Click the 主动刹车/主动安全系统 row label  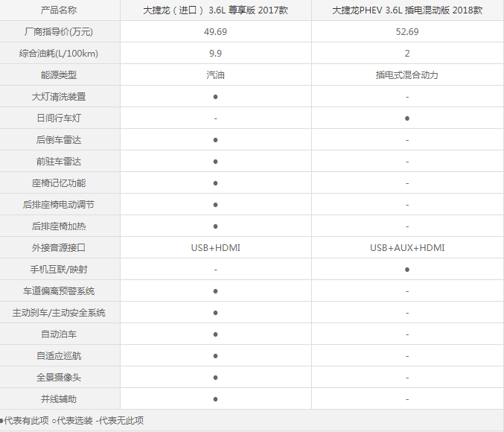[x=59, y=313]
